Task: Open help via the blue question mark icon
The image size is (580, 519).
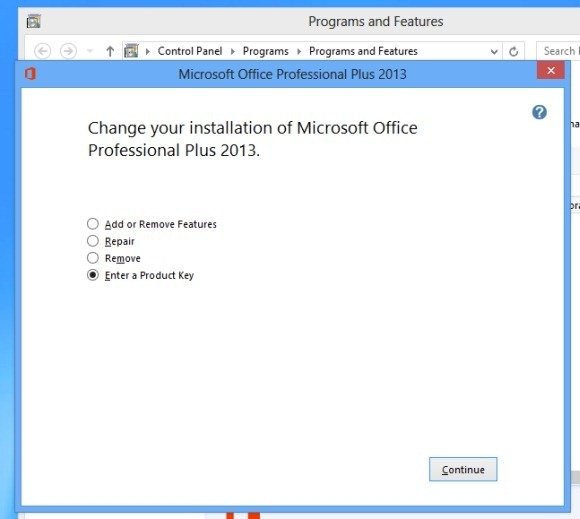Action: tap(539, 112)
